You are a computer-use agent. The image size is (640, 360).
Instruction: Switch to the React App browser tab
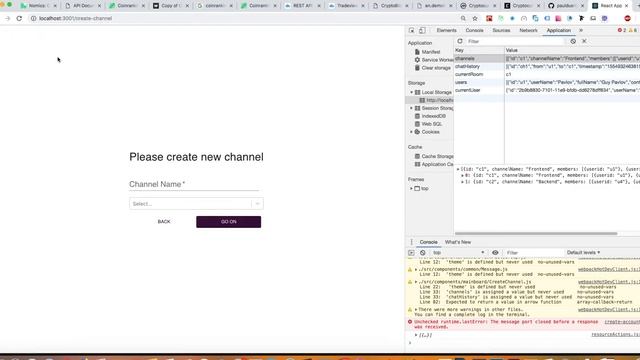tap(610, 6)
